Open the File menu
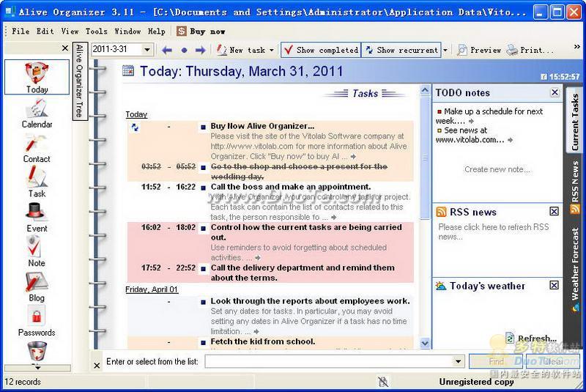This screenshot has height=392, width=586. click(x=21, y=31)
